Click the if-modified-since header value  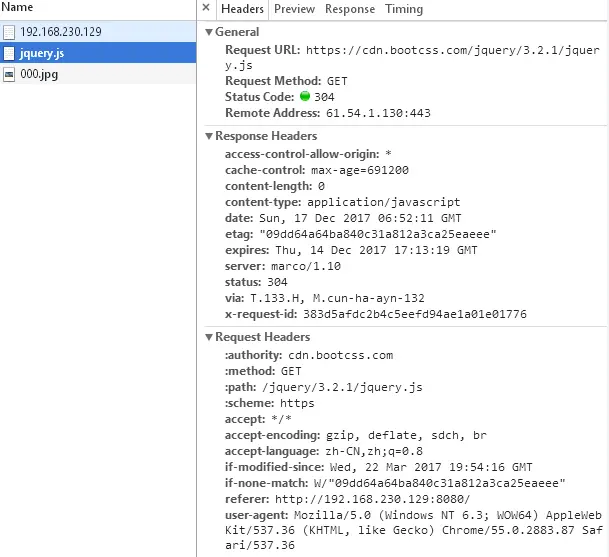pyautogui.click(x=431, y=467)
